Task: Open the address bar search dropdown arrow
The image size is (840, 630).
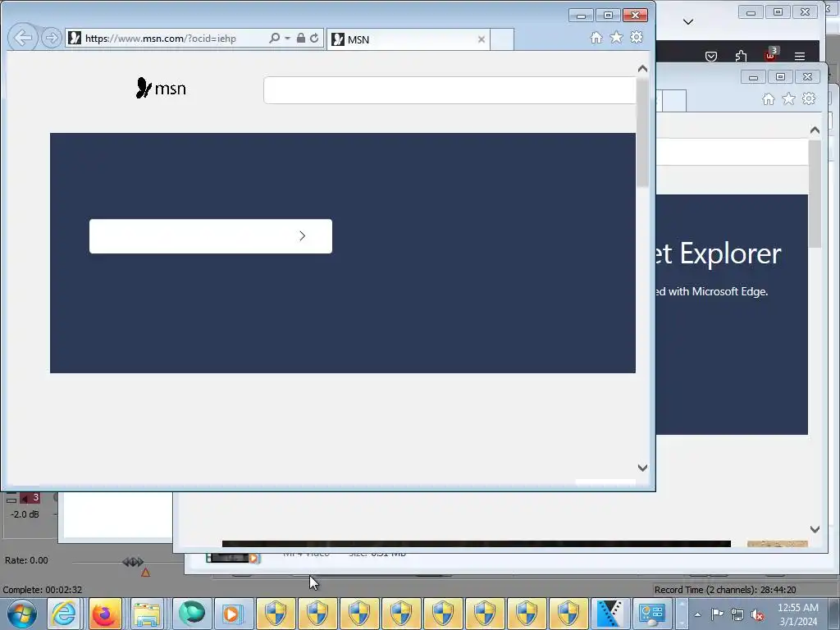Action: (x=288, y=38)
